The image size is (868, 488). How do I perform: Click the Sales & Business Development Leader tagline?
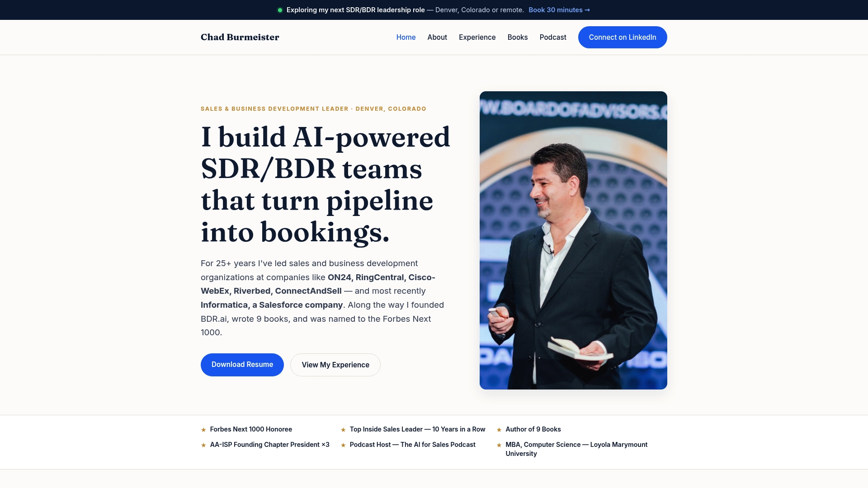(x=313, y=109)
